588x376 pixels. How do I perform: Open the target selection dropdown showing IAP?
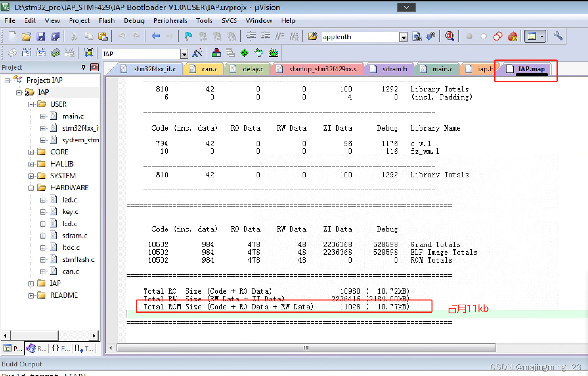[184, 53]
